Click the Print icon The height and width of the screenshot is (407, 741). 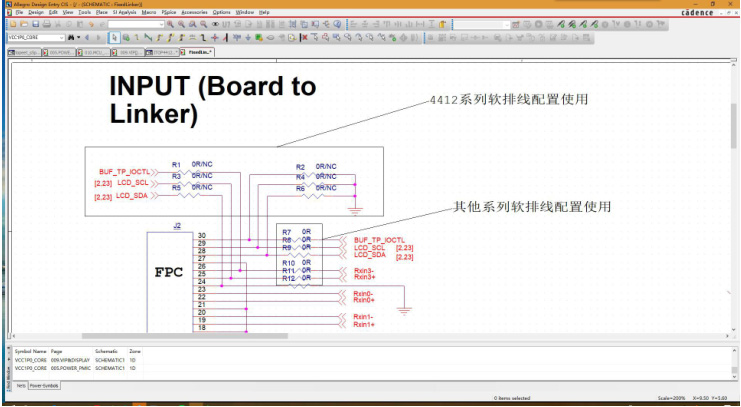click(x=47, y=24)
